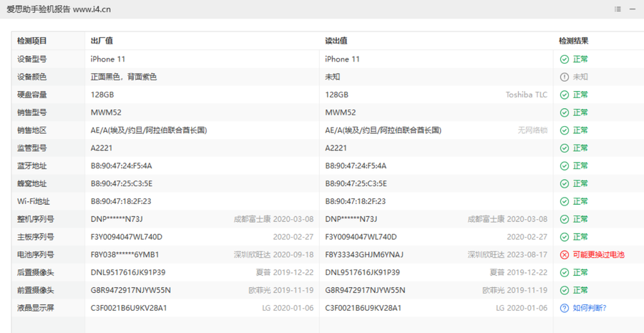Click the 前置摄像头 row label
Image resolution: width=644 pixels, height=333 pixels.
point(35,290)
